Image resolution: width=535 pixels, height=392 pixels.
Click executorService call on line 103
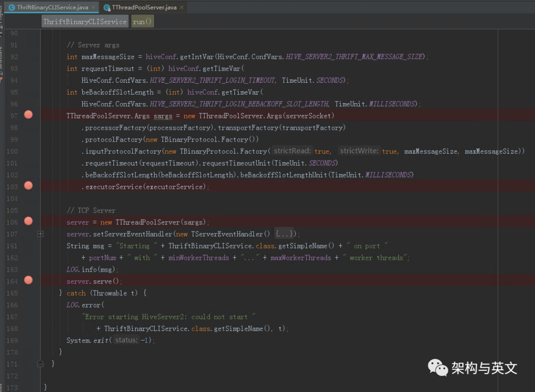click(113, 187)
